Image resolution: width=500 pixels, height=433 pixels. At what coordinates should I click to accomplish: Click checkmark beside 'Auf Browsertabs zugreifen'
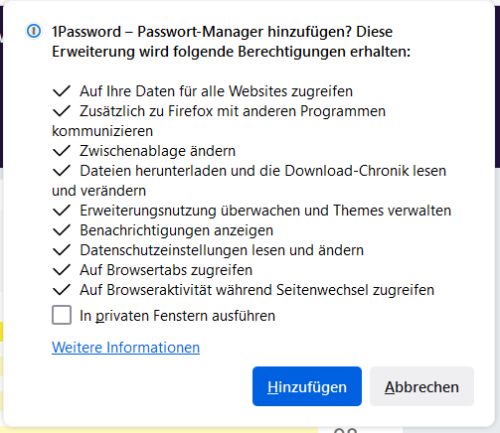(61, 270)
